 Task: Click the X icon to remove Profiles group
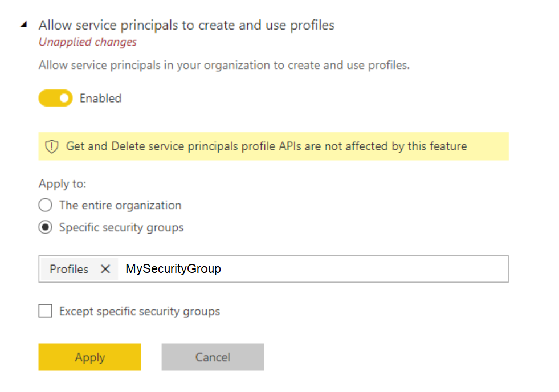pyautogui.click(x=105, y=269)
